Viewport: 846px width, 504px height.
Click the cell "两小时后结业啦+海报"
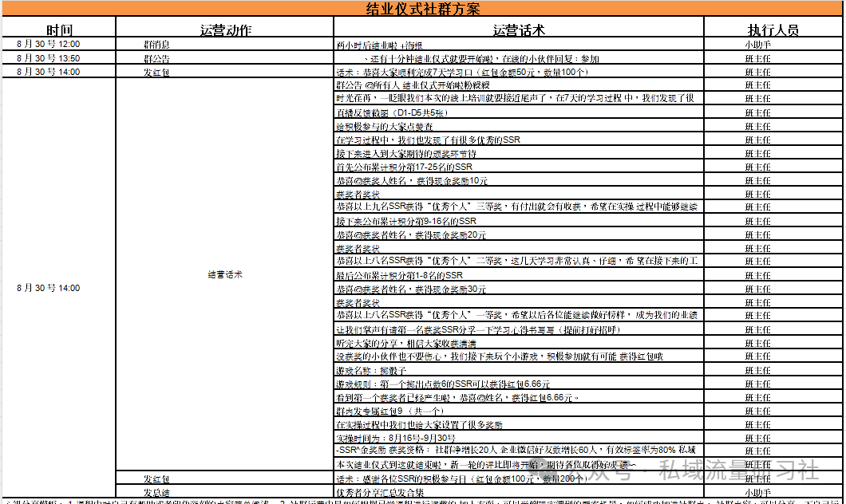tap(519, 45)
